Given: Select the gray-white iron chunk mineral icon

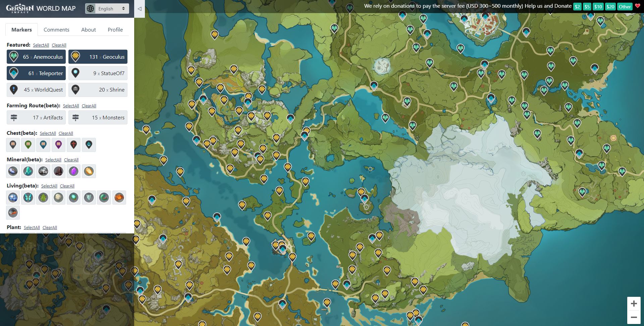Looking at the screenshot, I should [43, 171].
